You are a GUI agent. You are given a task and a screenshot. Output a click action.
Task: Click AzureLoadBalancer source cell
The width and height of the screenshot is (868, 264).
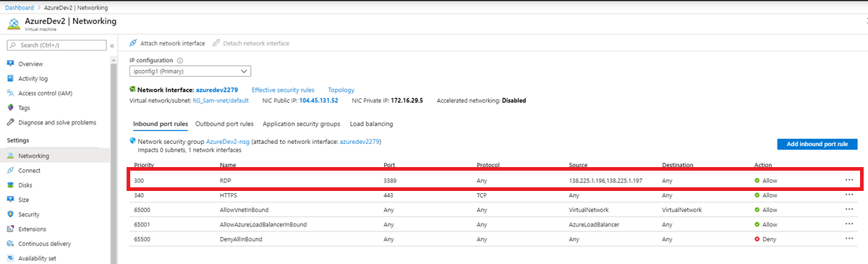[594, 224]
